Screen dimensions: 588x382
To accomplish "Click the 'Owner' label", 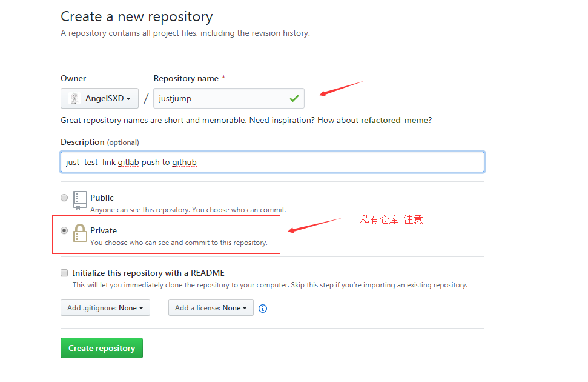I will 73,78.
